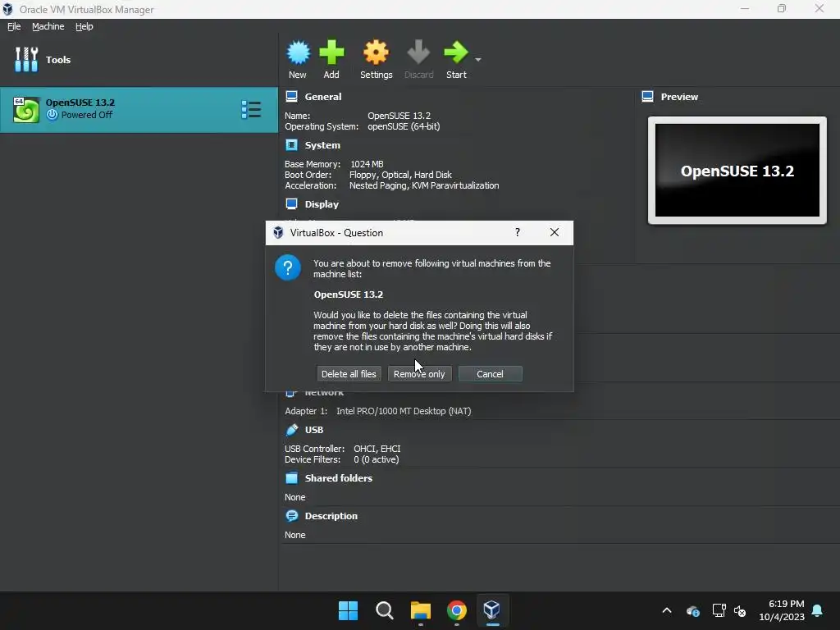
Task: Click the Shared folders heading
Action: point(339,478)
